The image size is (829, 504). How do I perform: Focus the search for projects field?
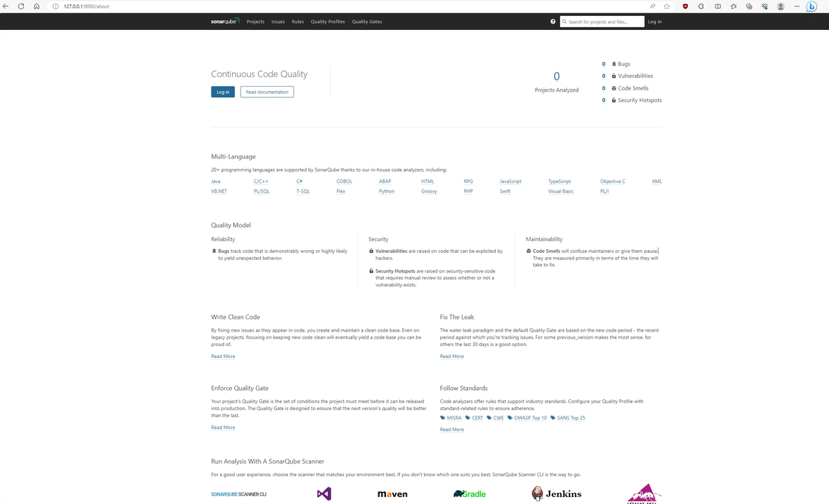[602, 22]
